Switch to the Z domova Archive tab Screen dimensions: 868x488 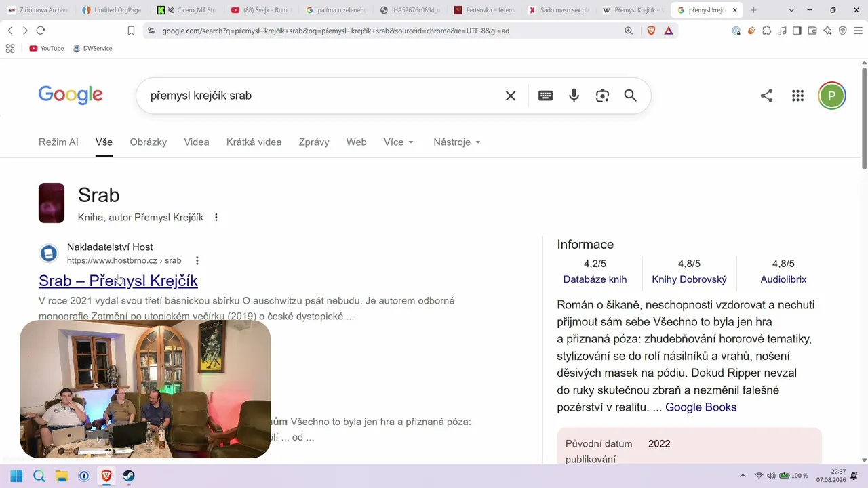click(x=38, y=10)
